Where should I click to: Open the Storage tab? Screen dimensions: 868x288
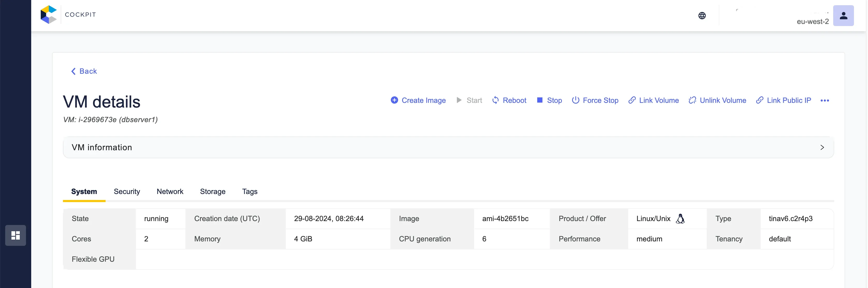213,192
